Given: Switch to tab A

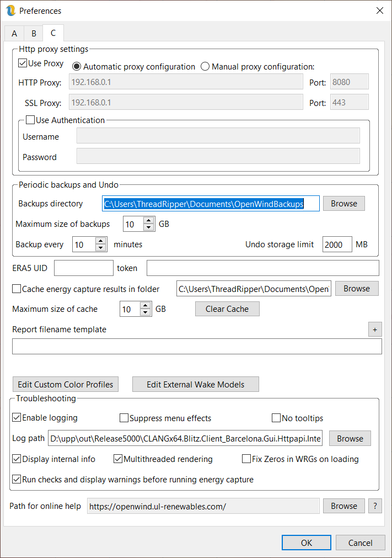Looking at the screenshot, I should click(14, 33).
